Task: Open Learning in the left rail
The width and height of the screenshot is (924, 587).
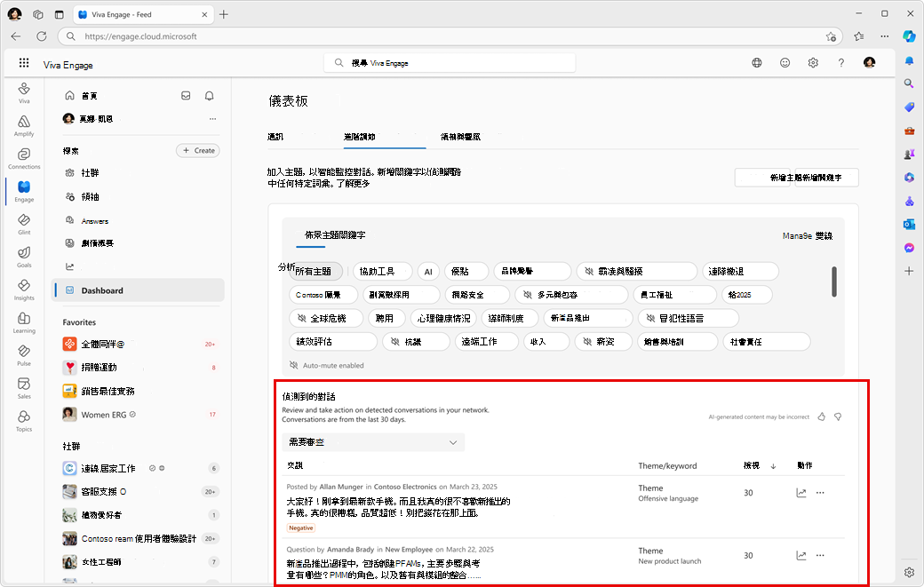Action: 24,322
